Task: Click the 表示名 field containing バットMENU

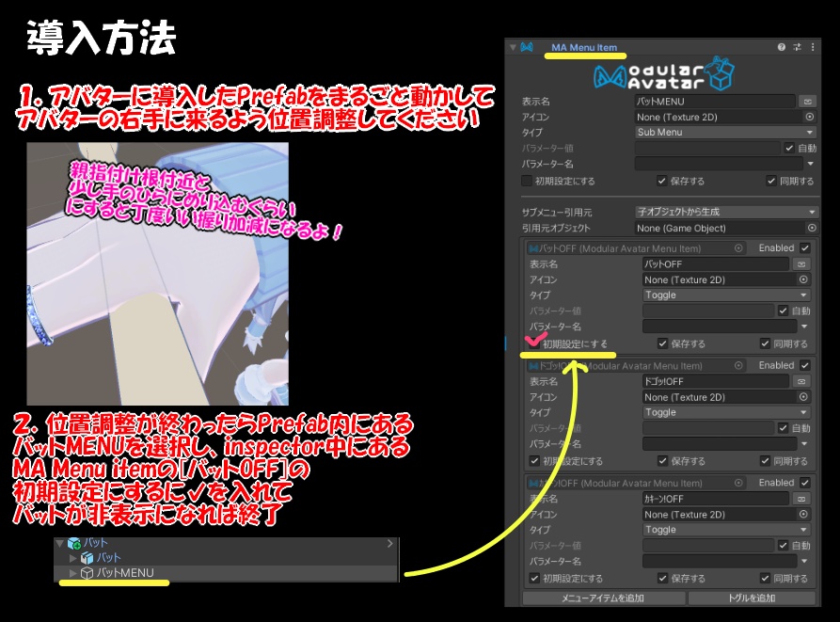Action: [716, 101]
